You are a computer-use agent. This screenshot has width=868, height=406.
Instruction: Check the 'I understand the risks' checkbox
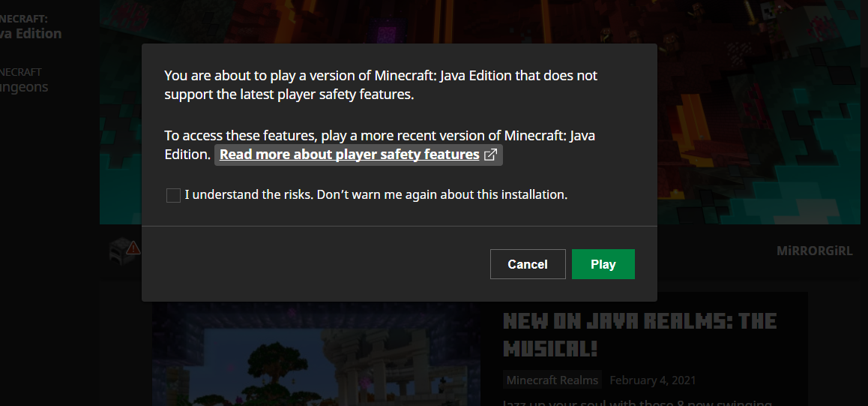(x=173, y=196)
